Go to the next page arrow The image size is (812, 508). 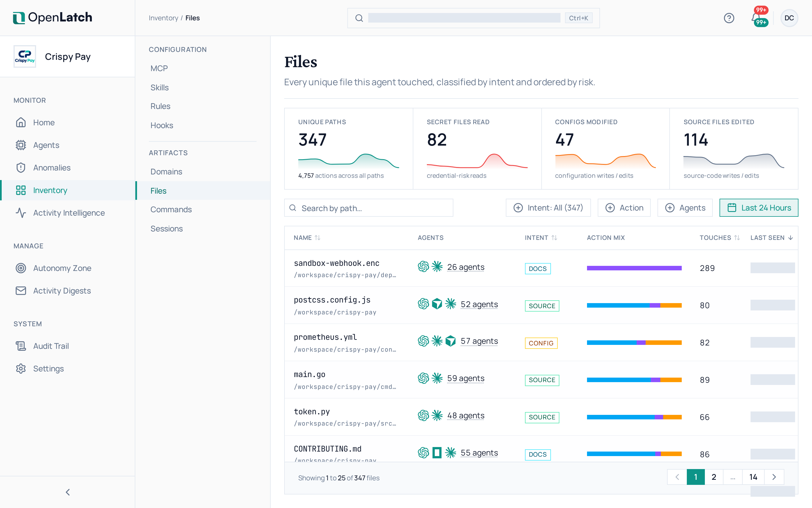pyautogui.click(x=774, y=477)
